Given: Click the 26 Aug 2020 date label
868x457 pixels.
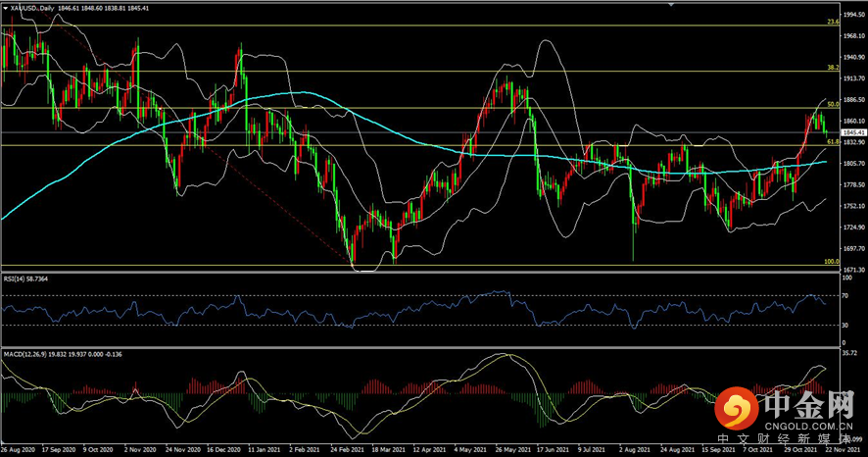Looking at the screenshot, I should pyautogui.click(x=19, y=450).
